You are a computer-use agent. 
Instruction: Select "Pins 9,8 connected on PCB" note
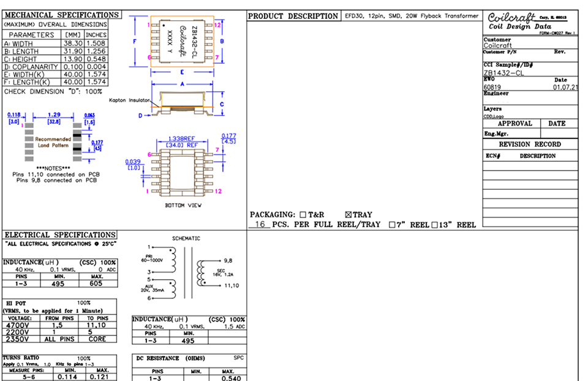[x=56, y=180]
